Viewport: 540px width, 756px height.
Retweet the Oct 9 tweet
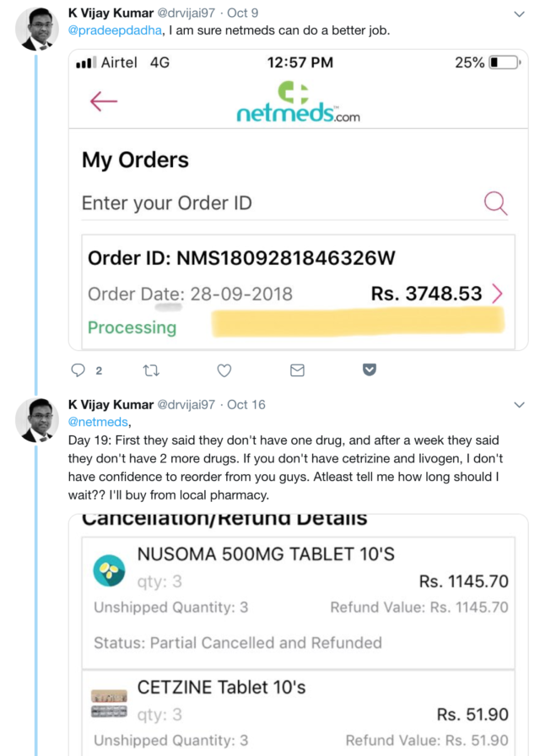click(x=151, y=370)
